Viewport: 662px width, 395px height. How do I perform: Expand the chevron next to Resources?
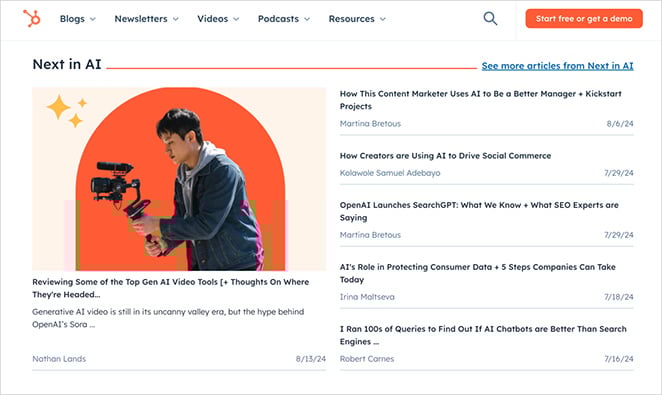coord(383,19)
